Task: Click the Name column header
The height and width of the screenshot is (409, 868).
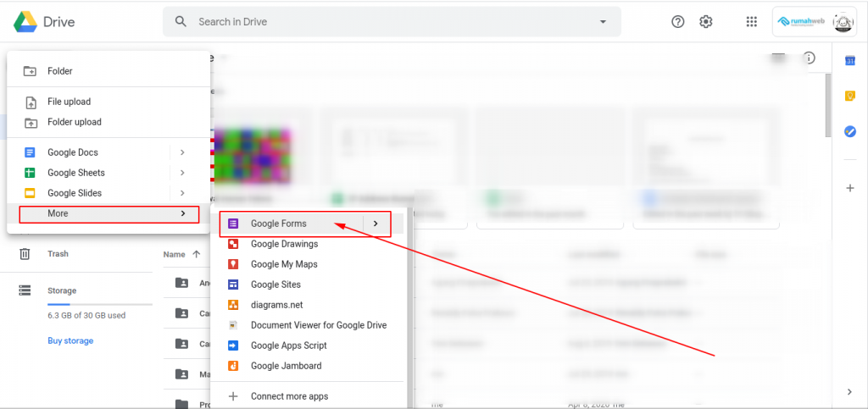Action: click(x=174, y=255)
